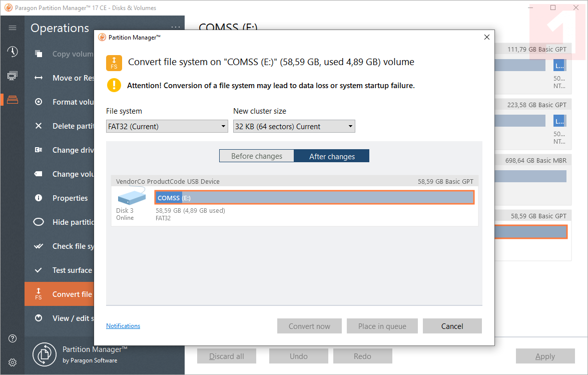Click the Check file system double-check icon
Screen dimensions: 588x375
click(x=39, y=246)
